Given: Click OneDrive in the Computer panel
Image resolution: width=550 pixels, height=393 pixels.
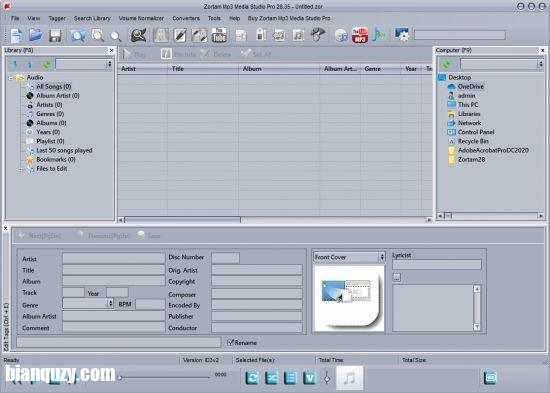Looking at the screenshot, I should click(x=470, y=86).
